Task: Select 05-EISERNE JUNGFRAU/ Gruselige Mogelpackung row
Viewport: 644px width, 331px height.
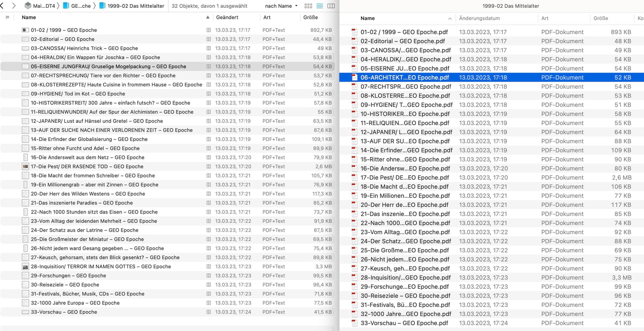Action: point(168,66)
